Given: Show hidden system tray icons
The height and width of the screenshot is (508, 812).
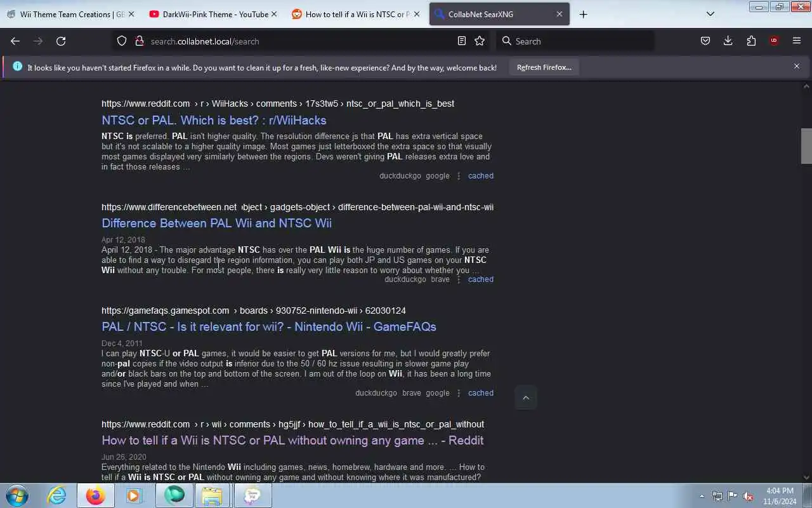Looking at the screenshot, I should coord(702,496).
